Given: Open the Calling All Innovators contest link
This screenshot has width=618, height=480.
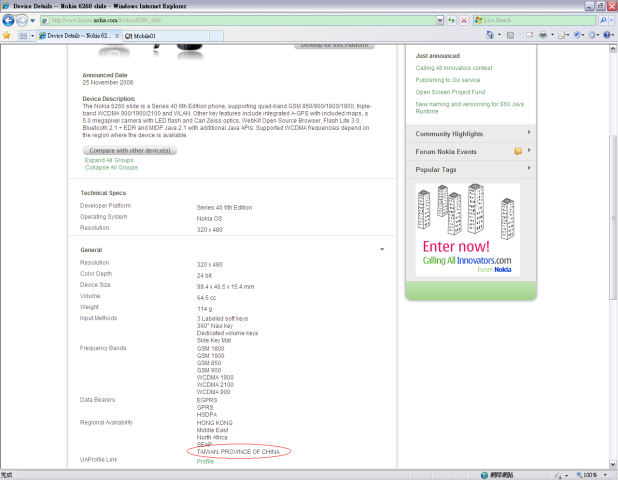Looking at the screenshot, I should pos(454,68).
